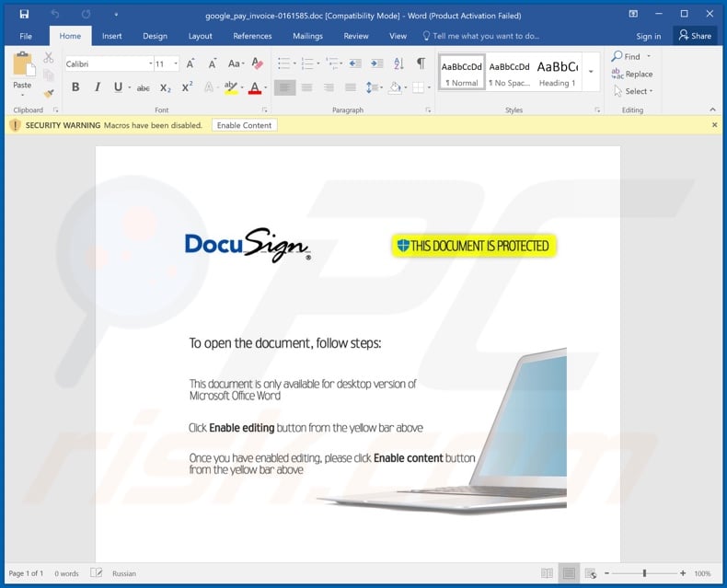Open the File menu tab

click(26, 36)
